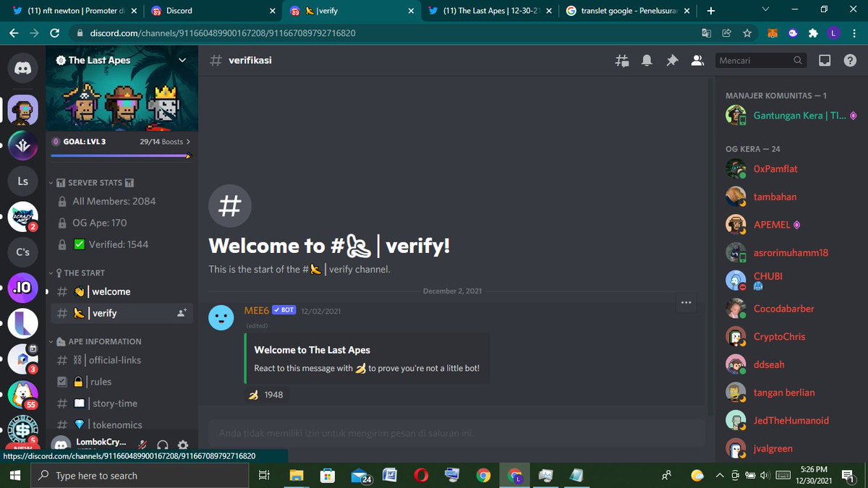Open the tokenomics channel
The image size is (868, 488).
pos(122,425)
